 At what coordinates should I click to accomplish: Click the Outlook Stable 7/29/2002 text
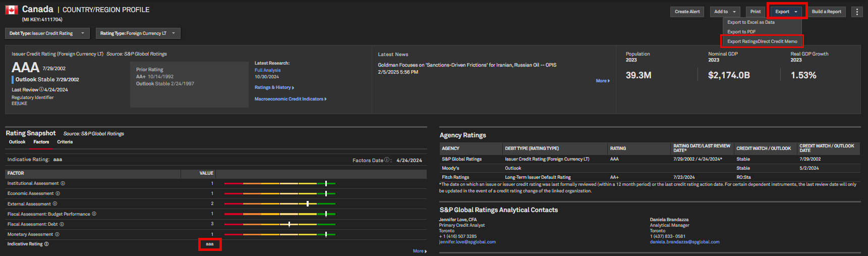click(x=47, y=80)
